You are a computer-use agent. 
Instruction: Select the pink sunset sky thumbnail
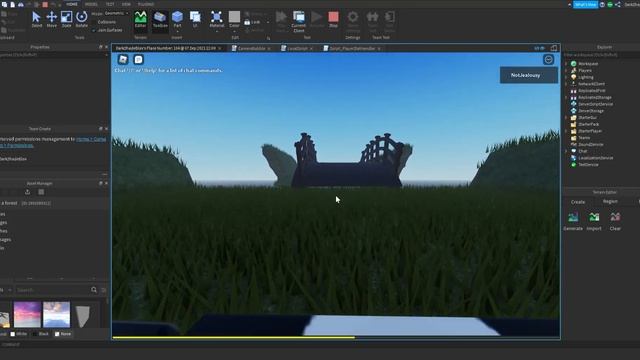pos(27,314)
